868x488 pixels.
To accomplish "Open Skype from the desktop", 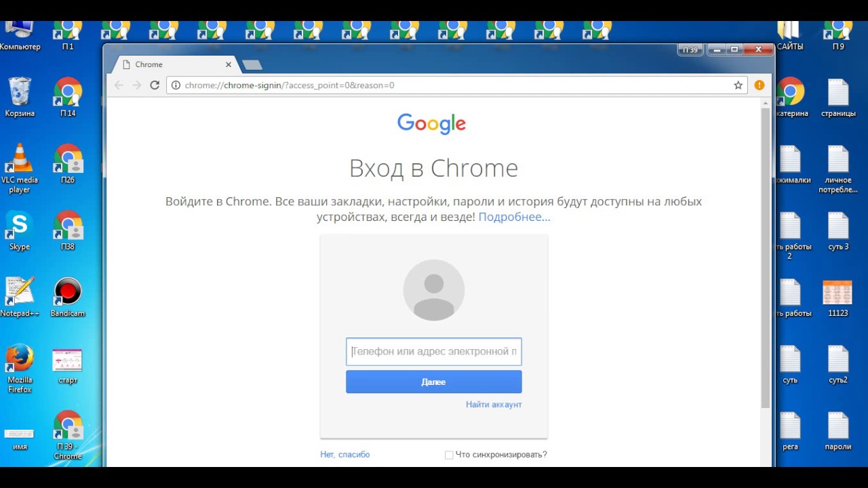I will [x=20, y=230].
